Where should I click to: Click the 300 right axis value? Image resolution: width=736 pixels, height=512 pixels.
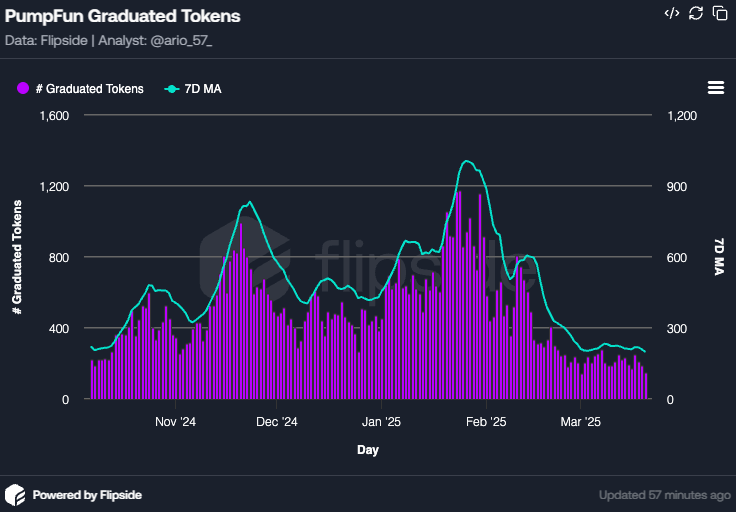pyautogui.click(x=677, y=329)
